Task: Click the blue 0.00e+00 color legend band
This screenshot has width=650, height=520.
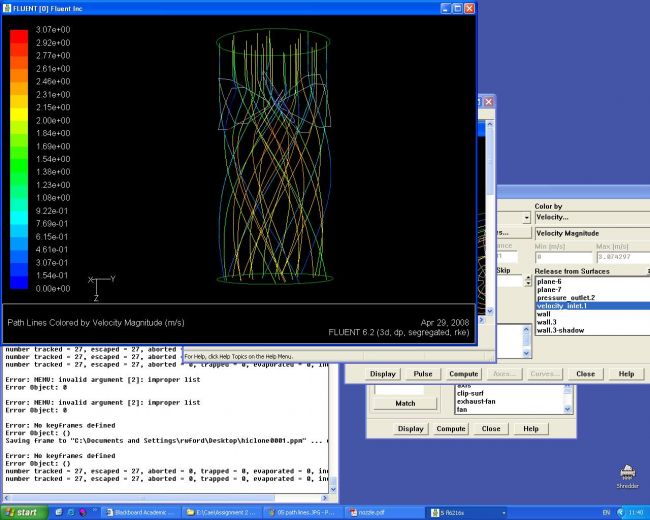Action: click(19, 282)
